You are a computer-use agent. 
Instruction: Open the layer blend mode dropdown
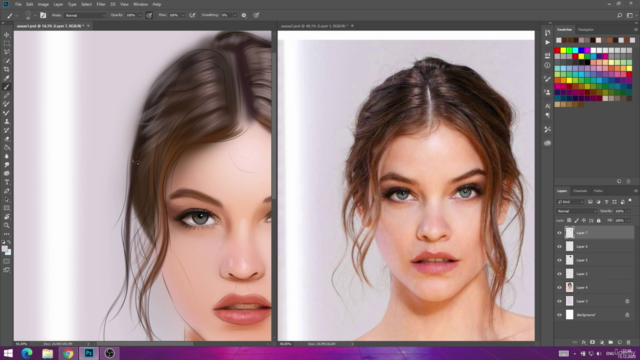point(576,211)
